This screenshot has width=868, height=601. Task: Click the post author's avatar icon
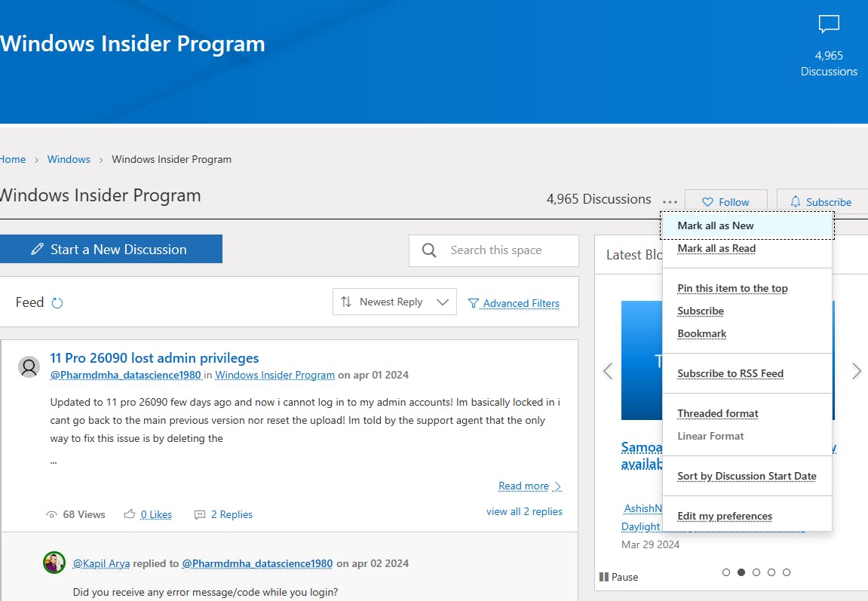[x=29, y=367]
